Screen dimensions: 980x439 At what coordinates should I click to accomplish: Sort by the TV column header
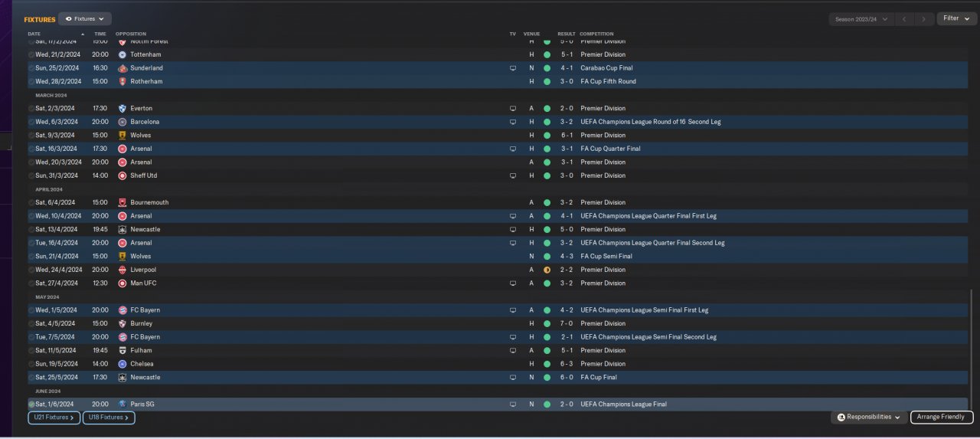(513, 34)
